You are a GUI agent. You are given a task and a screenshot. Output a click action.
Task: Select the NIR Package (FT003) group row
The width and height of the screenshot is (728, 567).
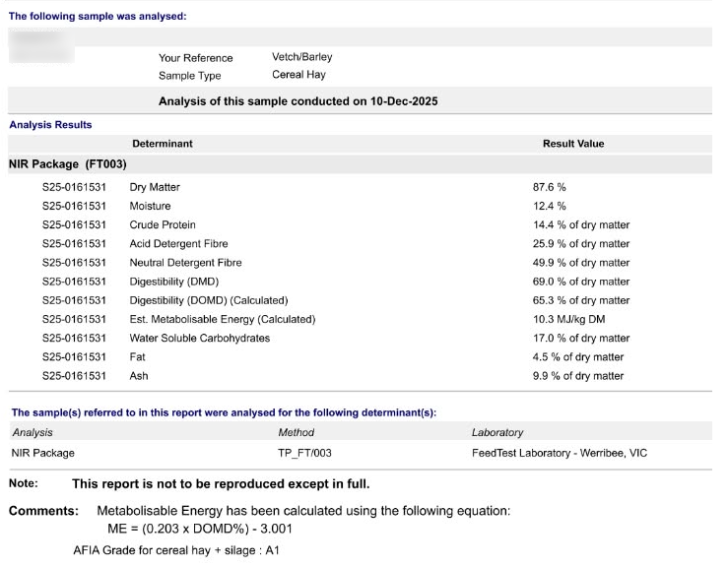point(67,164)
